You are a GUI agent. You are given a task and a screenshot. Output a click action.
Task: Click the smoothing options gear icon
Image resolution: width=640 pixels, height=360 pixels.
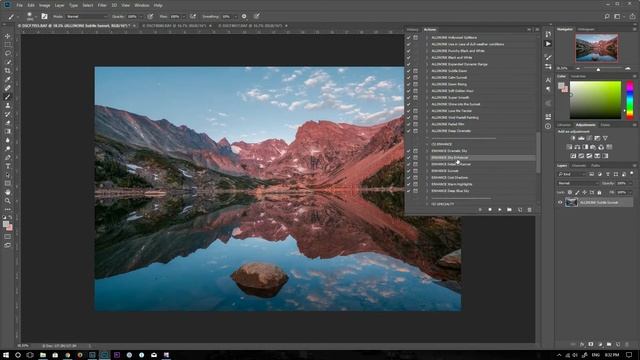pyautogui.click(x=244, y=16)
